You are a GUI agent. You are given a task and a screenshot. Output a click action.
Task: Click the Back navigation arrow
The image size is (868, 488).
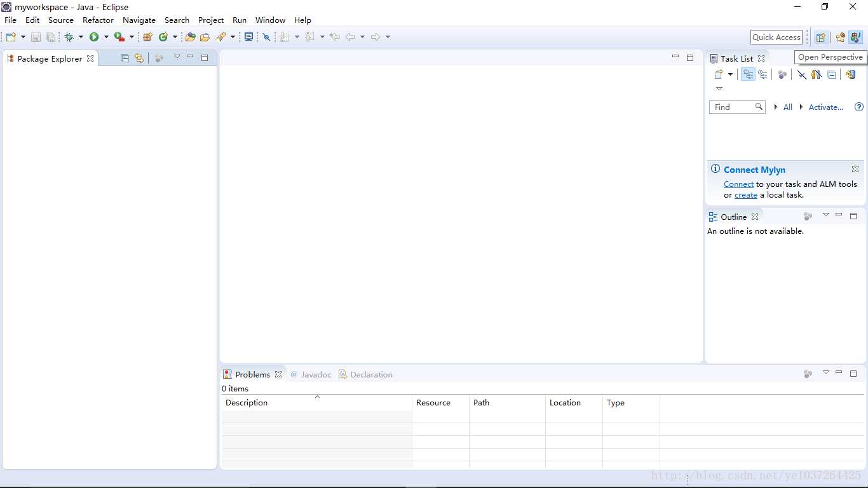click(350, 37)
